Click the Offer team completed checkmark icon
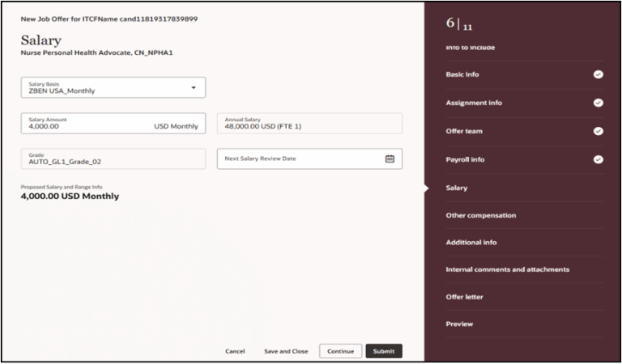 (598, 131)
